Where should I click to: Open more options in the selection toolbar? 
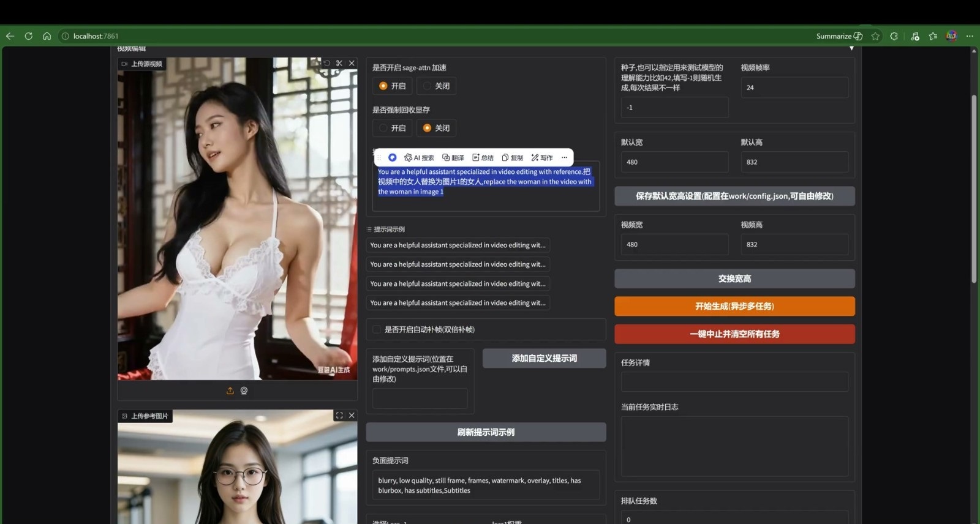pos(564,157)
